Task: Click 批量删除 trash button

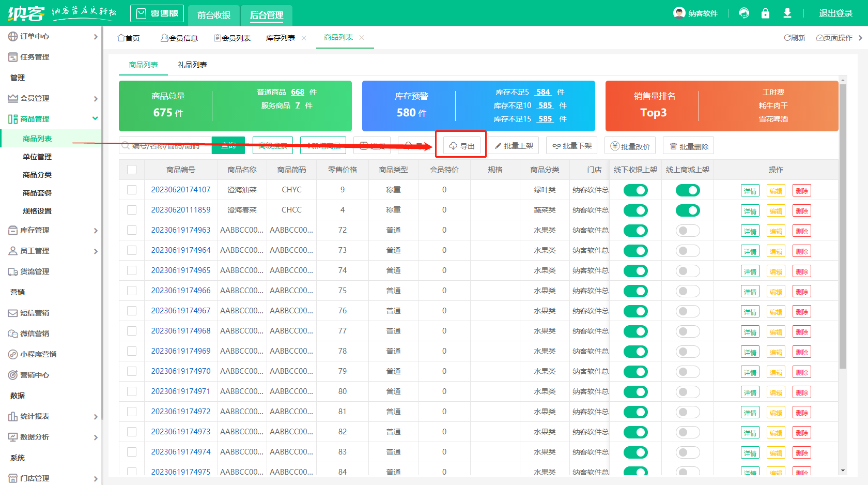Action: pyautogui.click(x=688, y=146)
